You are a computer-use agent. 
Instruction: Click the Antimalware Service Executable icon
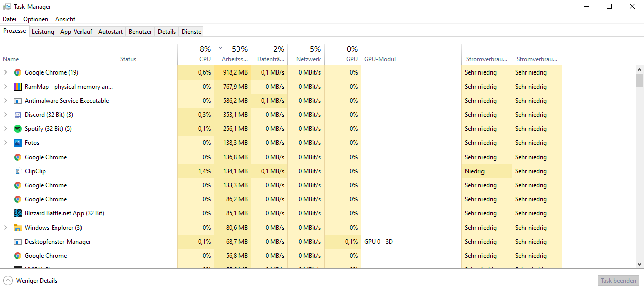click(18, 101)
